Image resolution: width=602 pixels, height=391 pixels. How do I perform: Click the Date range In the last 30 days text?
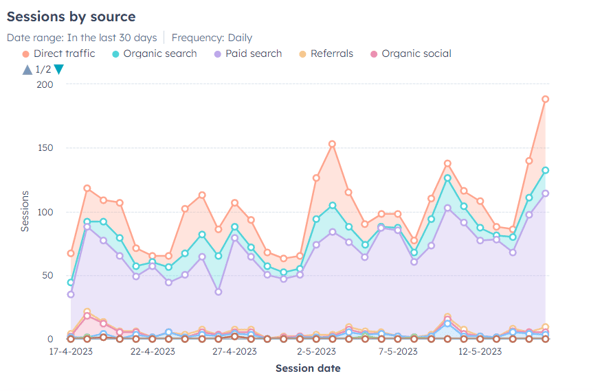pos(82,38)
